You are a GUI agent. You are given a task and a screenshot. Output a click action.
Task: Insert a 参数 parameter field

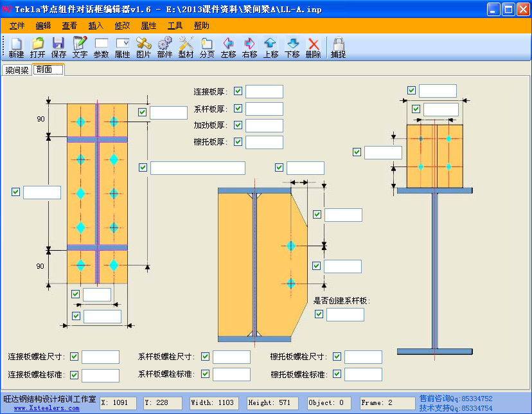(x=101, y=48)
